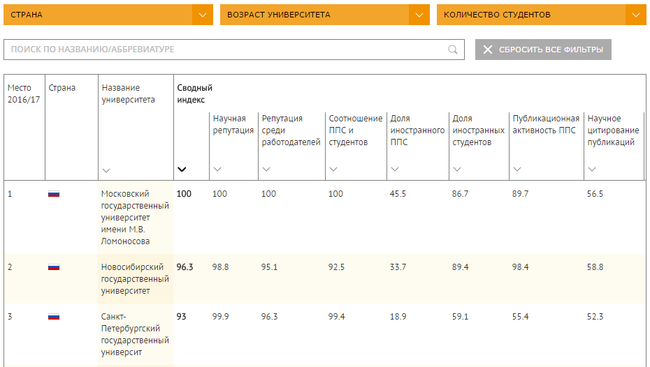Viewport: 650px width, 367px height.
Task: Open the КОЛИЧЕСТВО СТУДЕНТОВ filter dropdown
Action: tap(541, 15)
